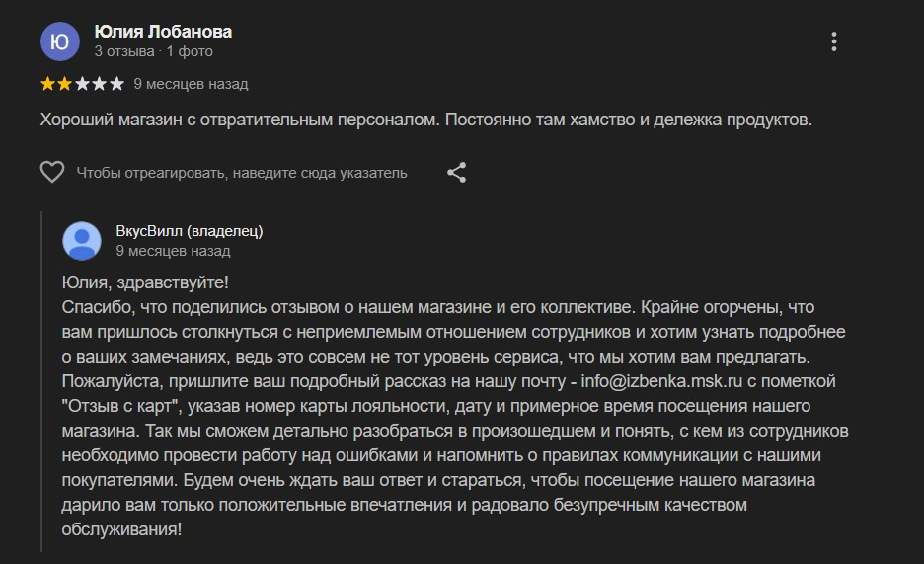
Task: Click the fifth gray rating star
Action: click(116, 84)
